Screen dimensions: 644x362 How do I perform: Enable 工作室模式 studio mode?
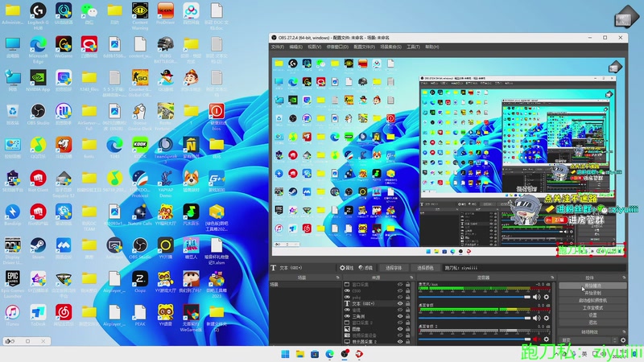pyautogui.click(x=592, y=308)
